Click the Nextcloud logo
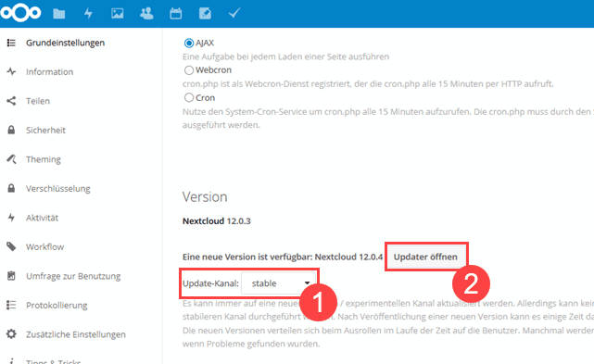Screen dimensions: 594x364 click(x=20, y=12)
